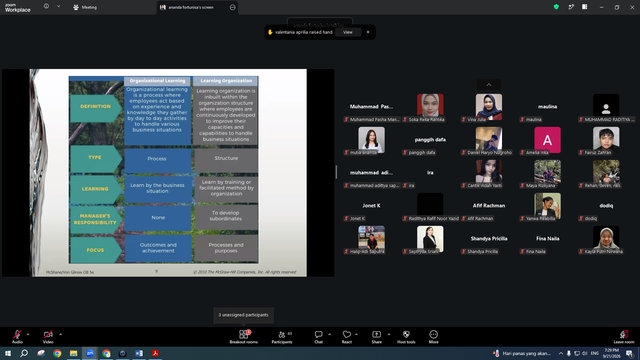Dismiss the raised hand notification
Screen dimensions: 640x360
pyautogui.click(x=368, y=32)
